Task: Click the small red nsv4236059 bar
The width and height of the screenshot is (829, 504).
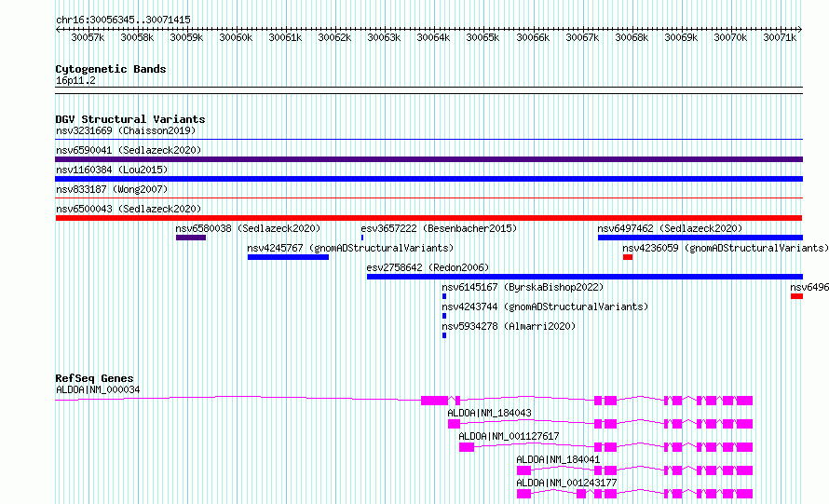Action: [x=628, y=257]
